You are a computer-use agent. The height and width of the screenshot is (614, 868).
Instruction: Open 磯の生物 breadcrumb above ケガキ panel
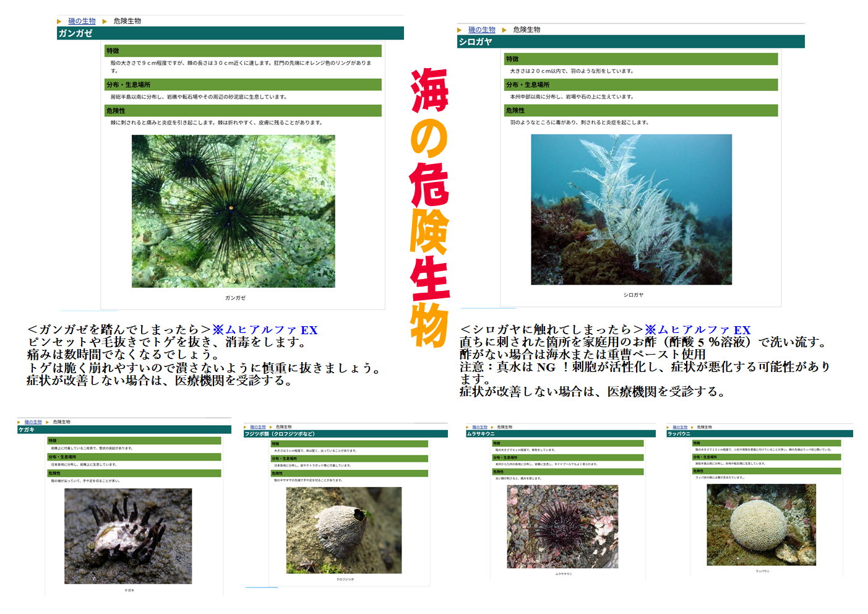point(33,422)
